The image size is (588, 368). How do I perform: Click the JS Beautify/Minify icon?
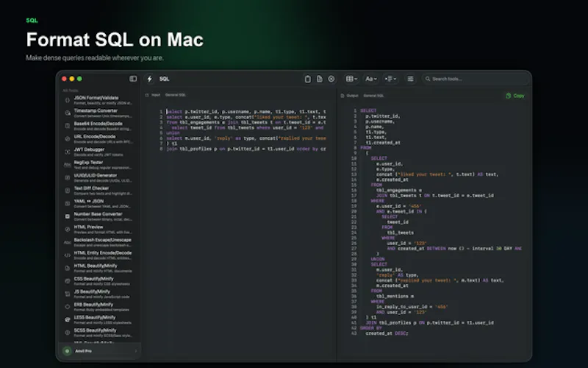pos(68,294)
